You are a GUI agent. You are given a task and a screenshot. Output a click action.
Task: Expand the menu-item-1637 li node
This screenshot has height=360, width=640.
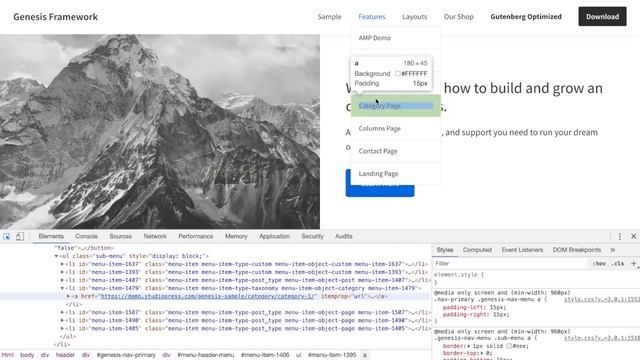62,264
